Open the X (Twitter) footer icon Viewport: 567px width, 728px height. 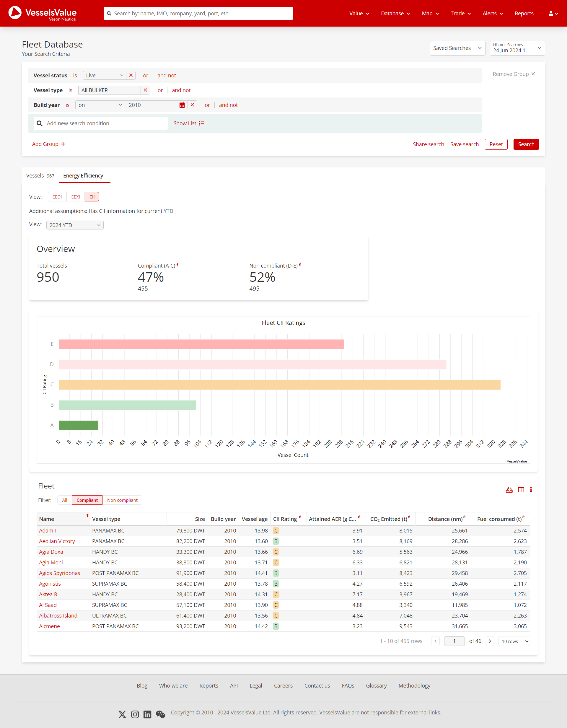tap(122, 714)
